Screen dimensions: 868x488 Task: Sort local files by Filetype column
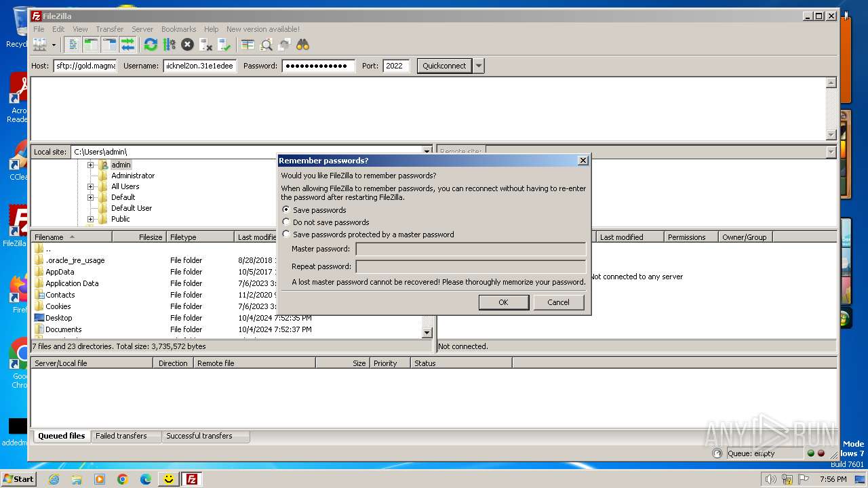[200, 237]
